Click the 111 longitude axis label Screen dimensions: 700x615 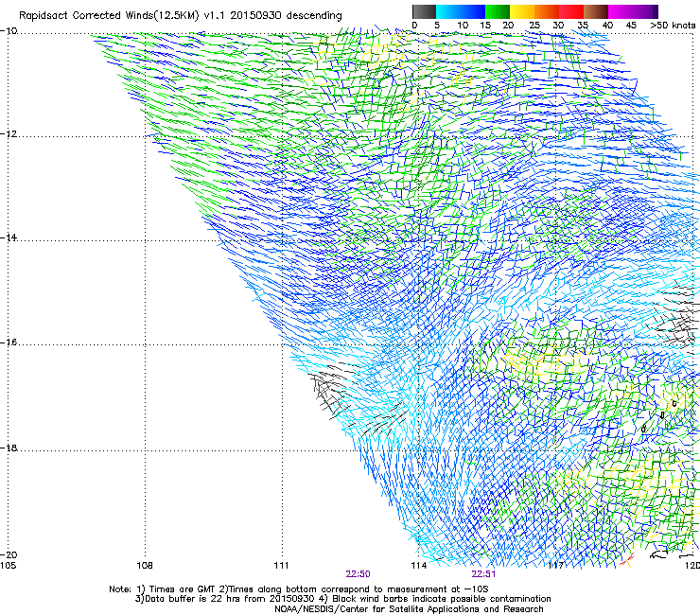pyautogui.click(x=282, y=566)
